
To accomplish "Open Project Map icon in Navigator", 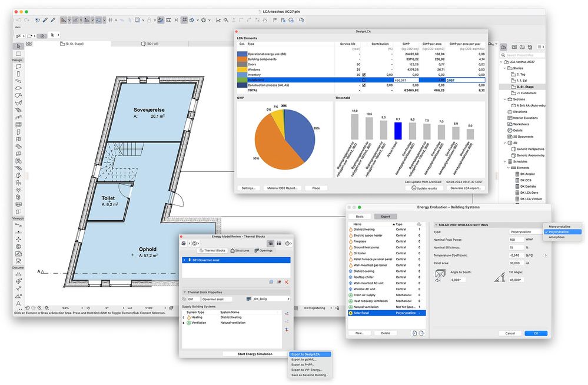I will click(504, 47).
